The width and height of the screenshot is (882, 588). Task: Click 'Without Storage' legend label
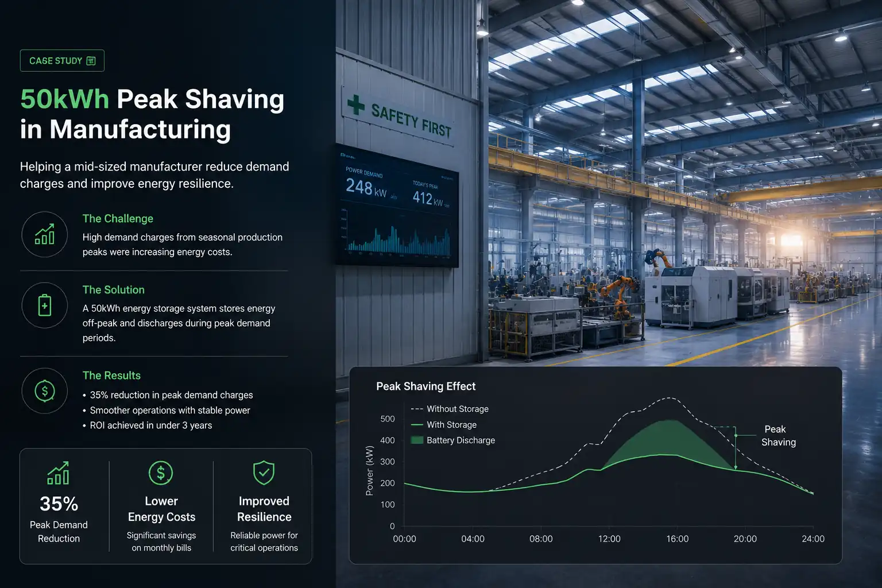tap(458, 409)
